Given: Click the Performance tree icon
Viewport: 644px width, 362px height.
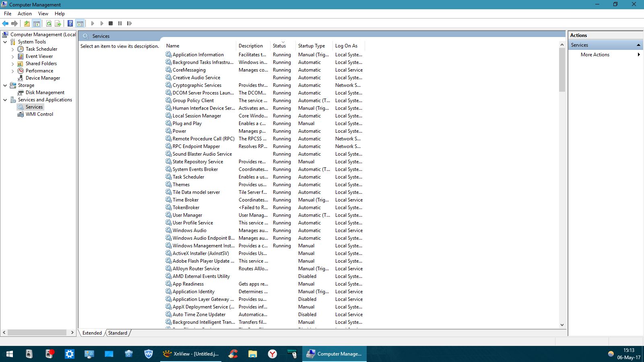Looking at the screenshot, I should (21, 71).
